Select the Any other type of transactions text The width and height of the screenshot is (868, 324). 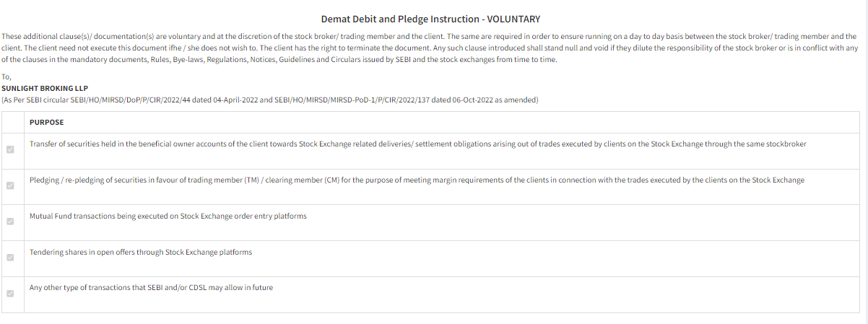[151, 287]
